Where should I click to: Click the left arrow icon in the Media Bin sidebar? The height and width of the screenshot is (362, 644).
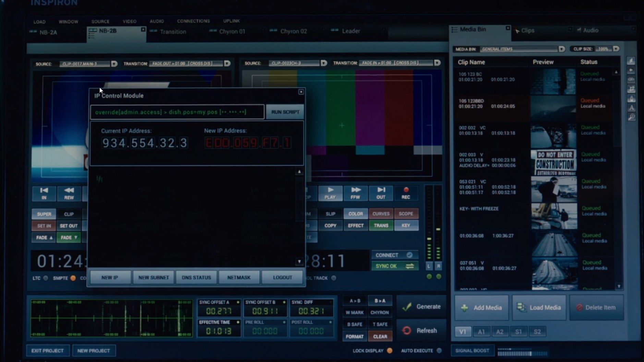631,70
